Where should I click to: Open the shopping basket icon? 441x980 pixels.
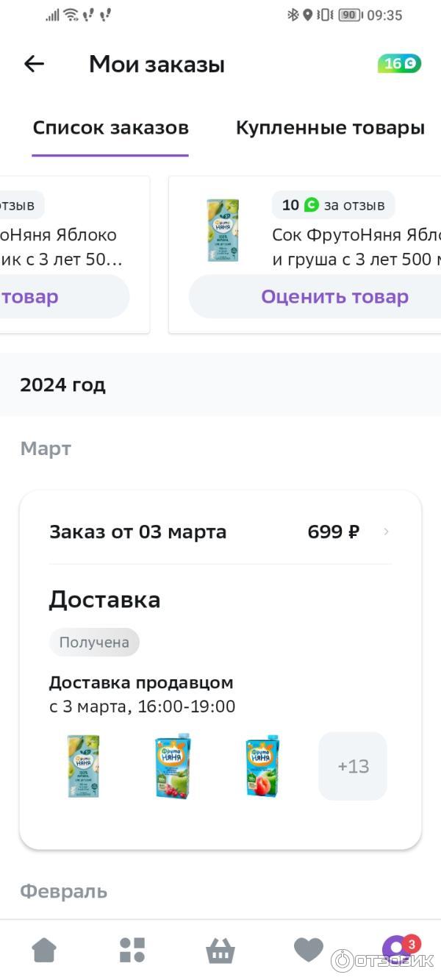point(220,950)
